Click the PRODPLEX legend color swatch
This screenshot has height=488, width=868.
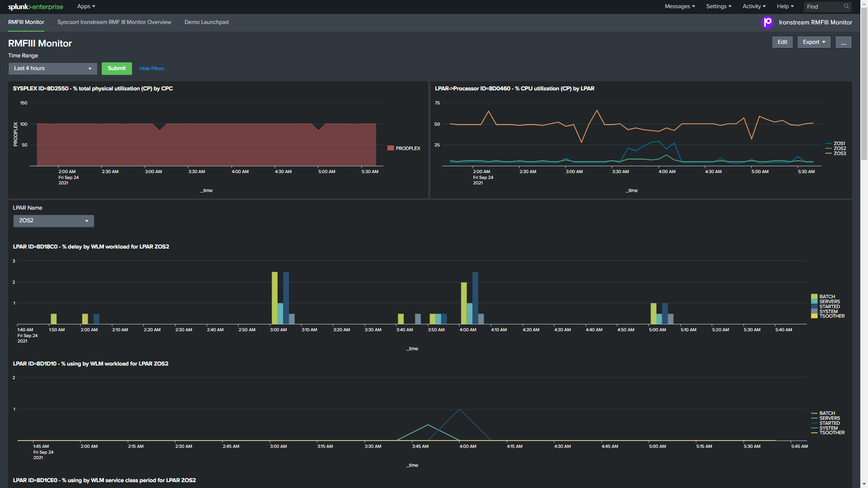pos(390,148)
